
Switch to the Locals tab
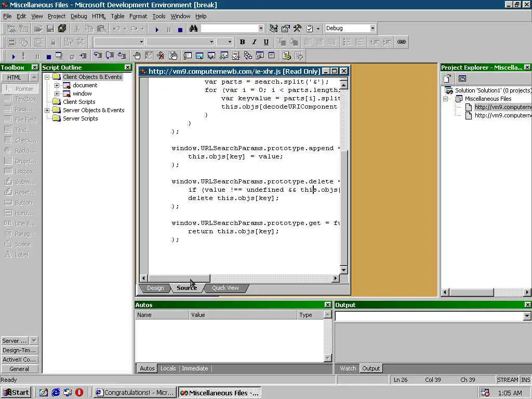tap(168, 368)
